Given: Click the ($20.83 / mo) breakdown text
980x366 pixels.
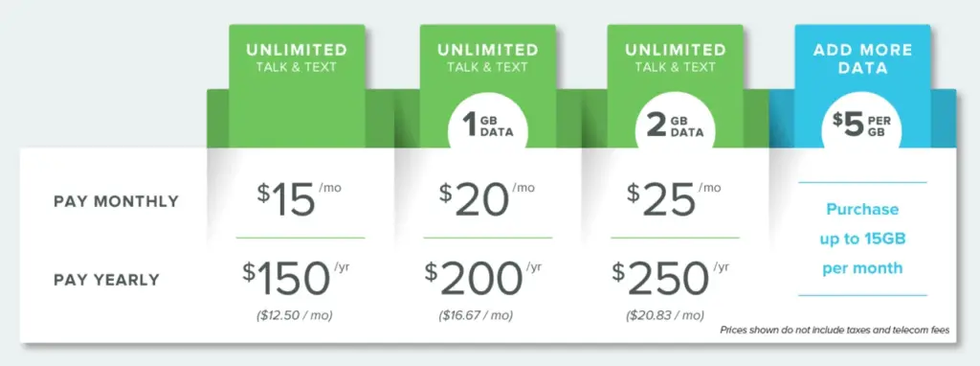Looking at the screenshot, I should point(665,315).
